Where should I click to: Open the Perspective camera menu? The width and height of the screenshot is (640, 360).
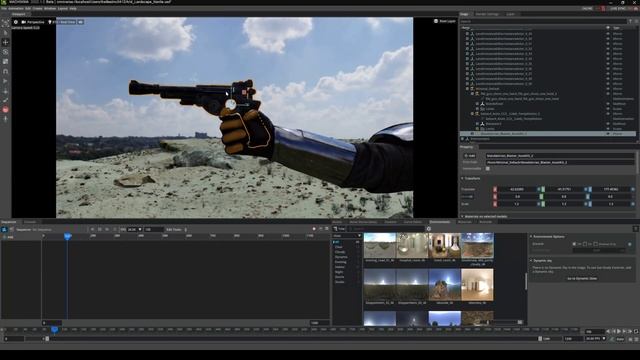[33, 22]
